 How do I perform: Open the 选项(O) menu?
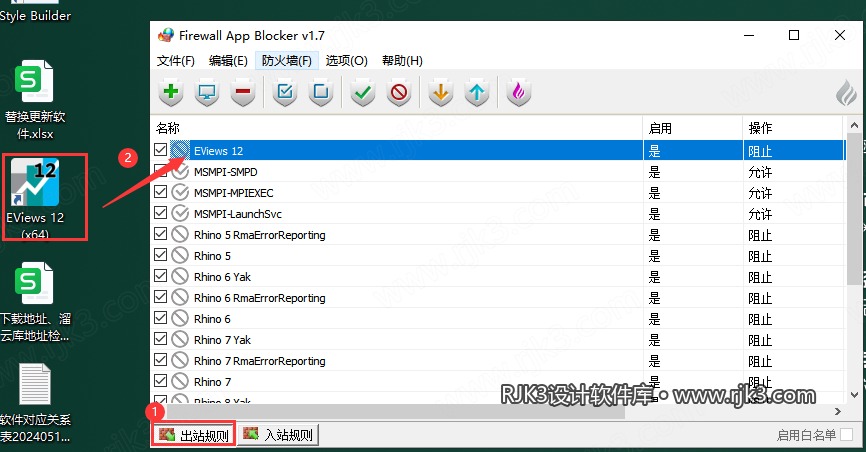click(x=346, y=61)
